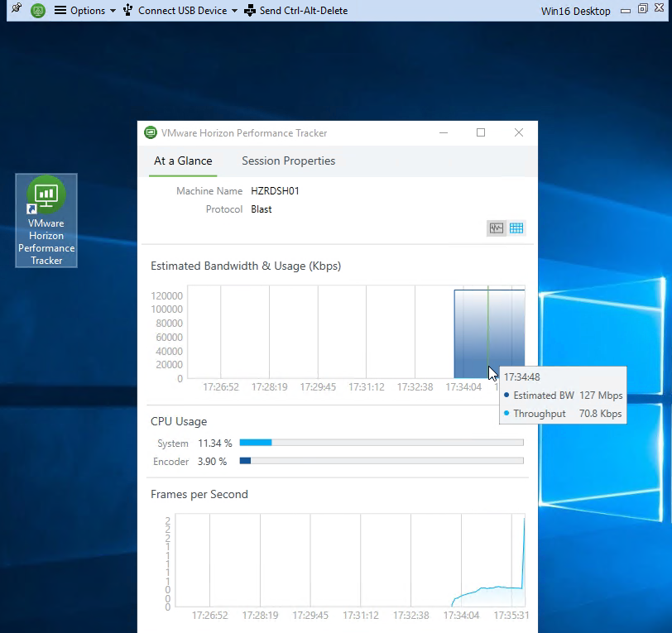The height and width of the screenshot is (633, 672).
Task: Click the Blast protocol value
Action: tap(262, 209)
